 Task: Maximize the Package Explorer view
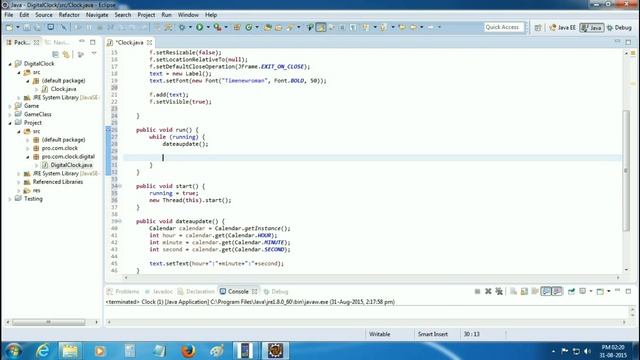[93, 42]
